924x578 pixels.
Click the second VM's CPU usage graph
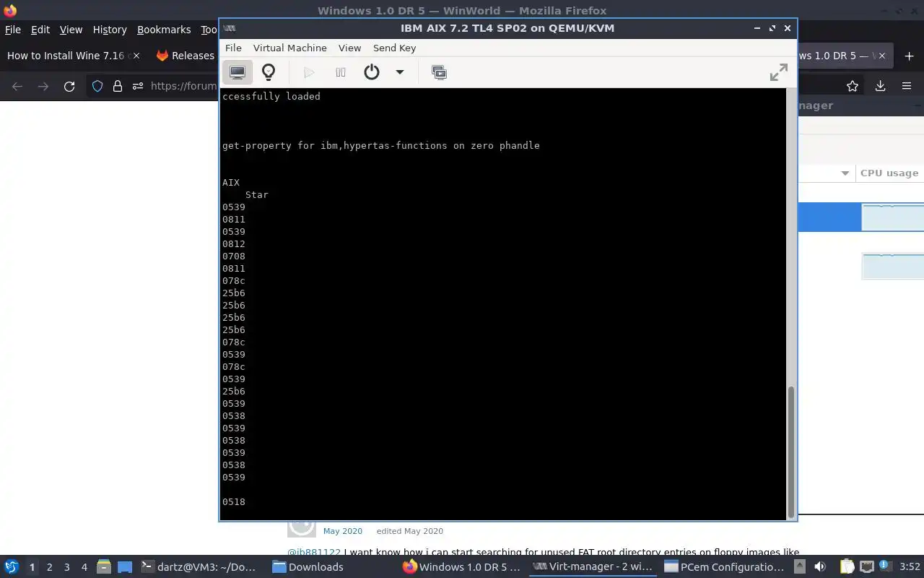[893, 267]
